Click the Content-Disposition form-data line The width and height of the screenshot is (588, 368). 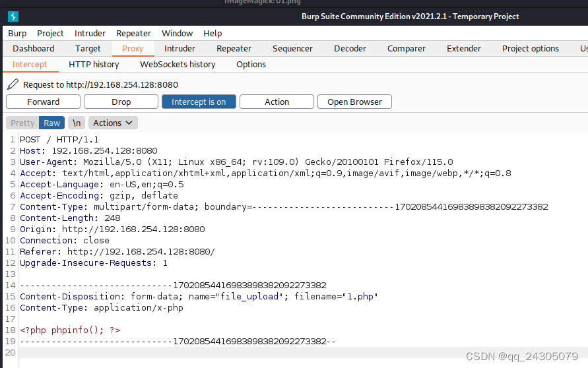[x=199, y=296]
